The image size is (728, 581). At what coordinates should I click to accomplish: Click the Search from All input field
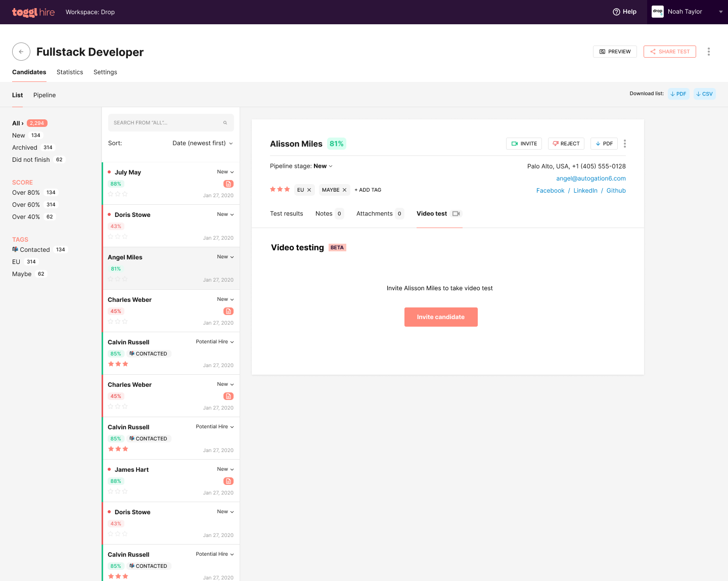click(171, 123)
